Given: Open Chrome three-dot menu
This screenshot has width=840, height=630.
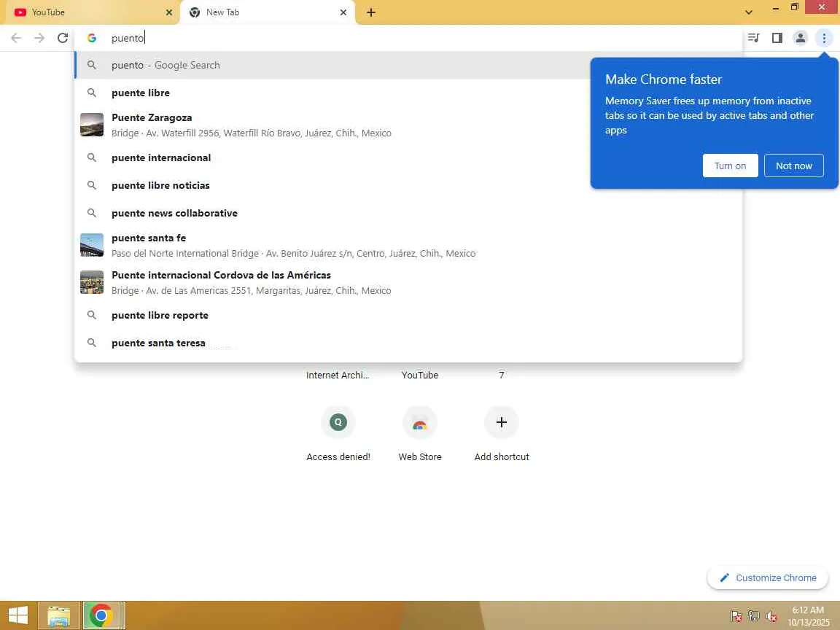Looking at the screenshot, I should pos(824,37).
